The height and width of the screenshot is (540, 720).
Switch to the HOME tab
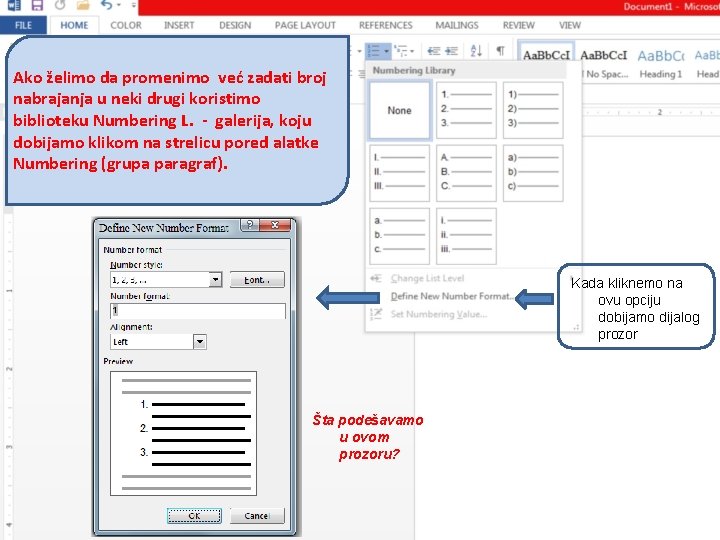pyautogui.click(x=74, y=25)
